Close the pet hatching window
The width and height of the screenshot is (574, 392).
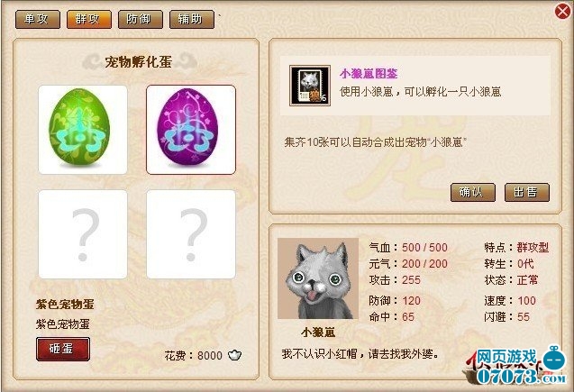[x=562, y=12]
